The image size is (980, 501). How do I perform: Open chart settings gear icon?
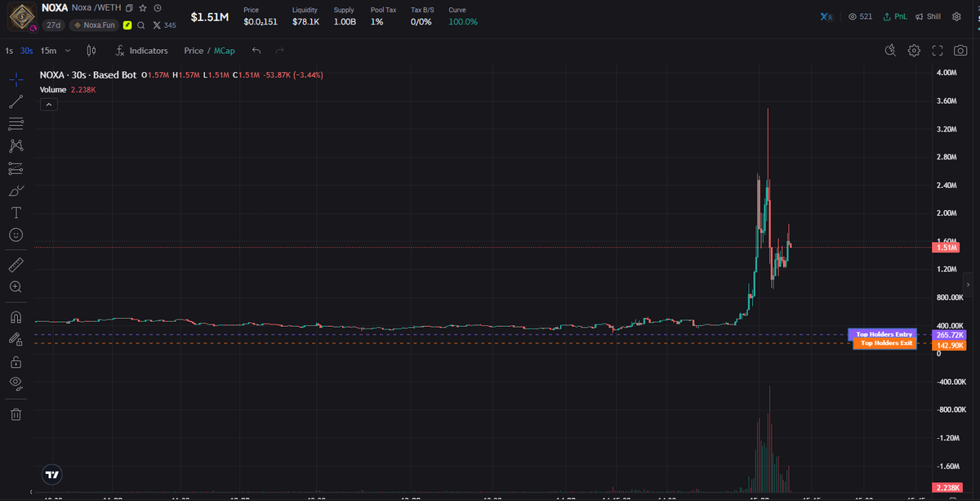[x=914, y=51]
